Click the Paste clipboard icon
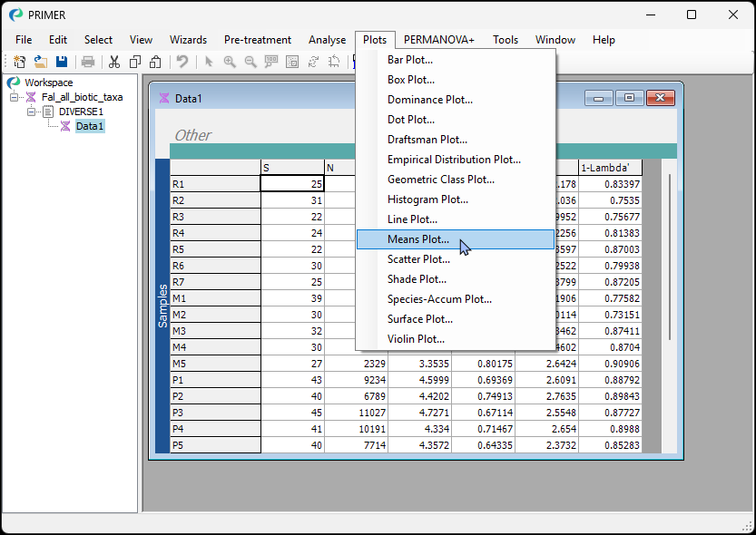This screenshot has width=756, height=535. point(155,62)
